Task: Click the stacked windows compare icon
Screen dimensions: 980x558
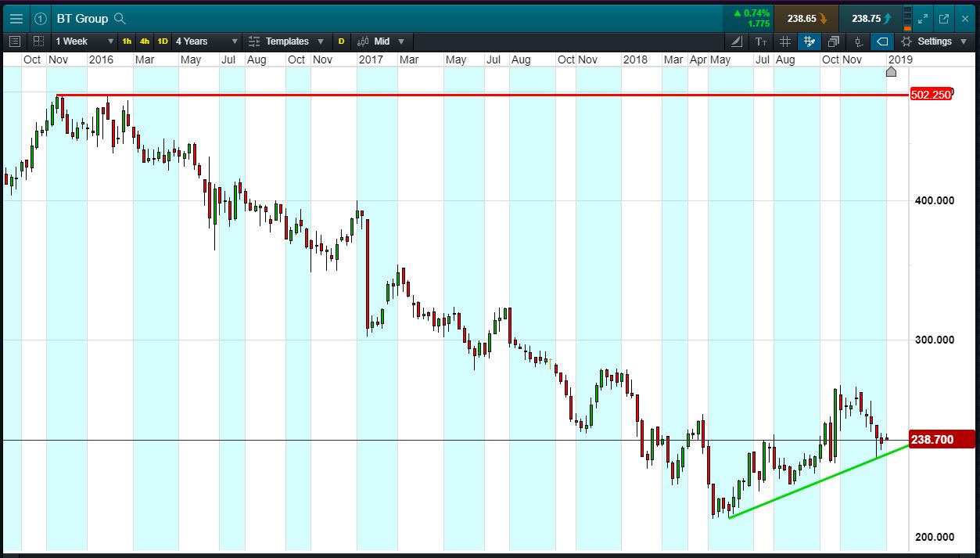Action: [834, 41]
